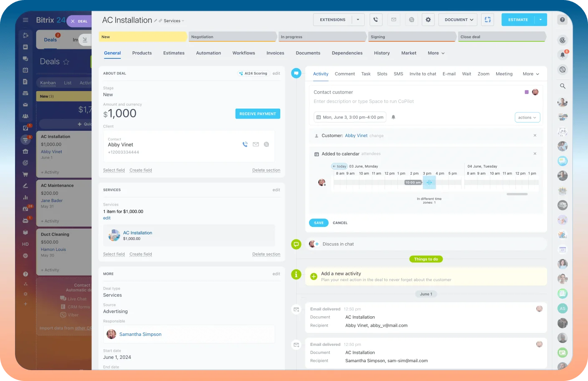Click the help question mark icon top right
The height and width of the screenshot is (381, 588).
tap(563, 20)
